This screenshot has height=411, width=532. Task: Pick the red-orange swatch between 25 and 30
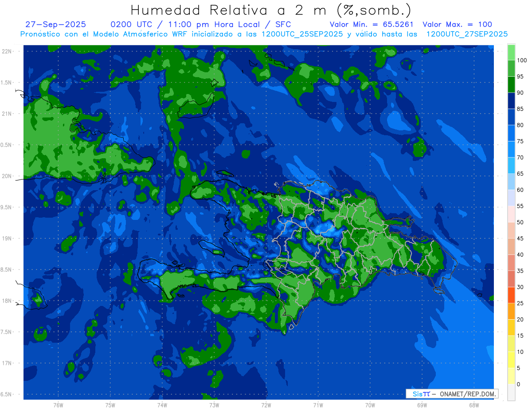tap(511, 295)
